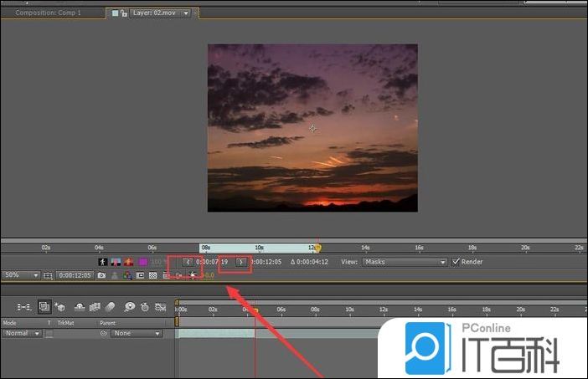Toggle the Draft 3D cube icon
588x379 pixels.
click(61, 307)
